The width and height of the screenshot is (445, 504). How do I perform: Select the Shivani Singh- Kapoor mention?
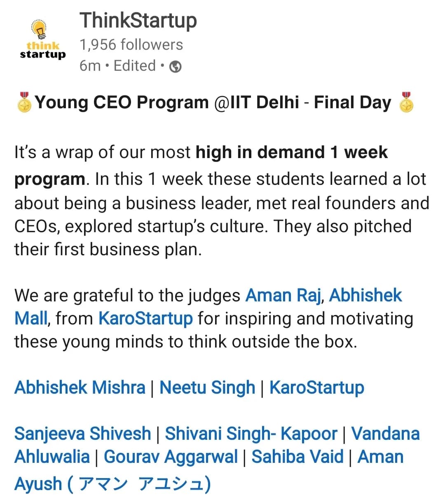pyautogui.click(x=251, y=434)
